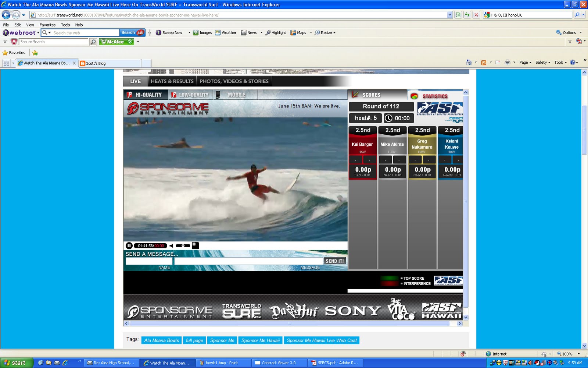Open the Favorites star panel
The width and height of the screenshot is (588, 368).
pos(14,53)
